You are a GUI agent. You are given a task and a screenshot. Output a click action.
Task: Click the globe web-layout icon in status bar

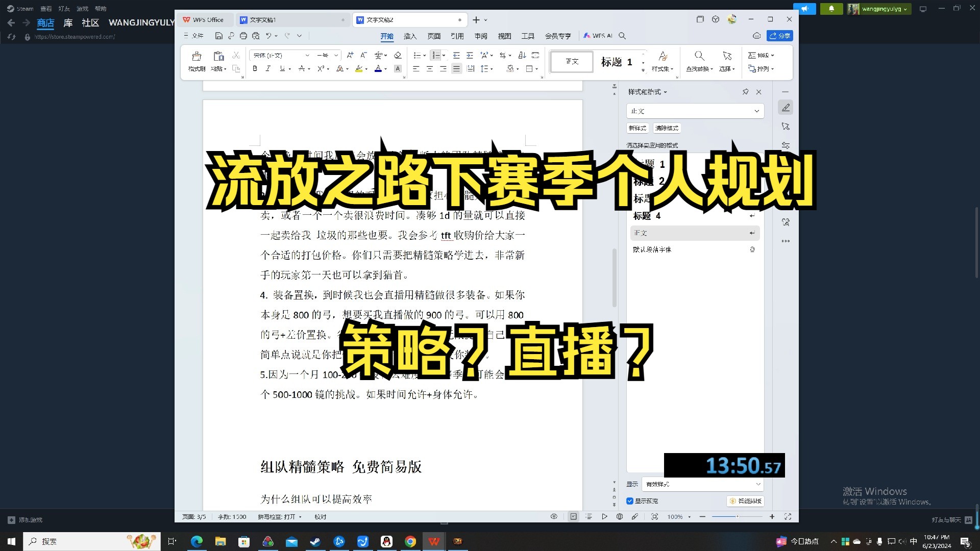click(619, 517)
